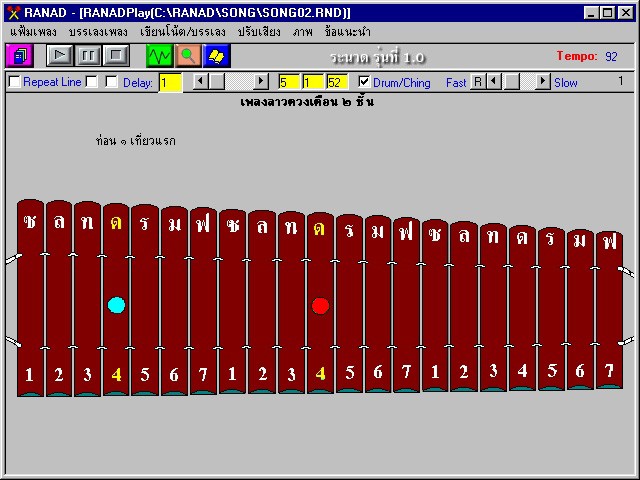Tick the checkbox right after Repeat Line
This screenshot has height=480, width=640.
tap(92, 82)
